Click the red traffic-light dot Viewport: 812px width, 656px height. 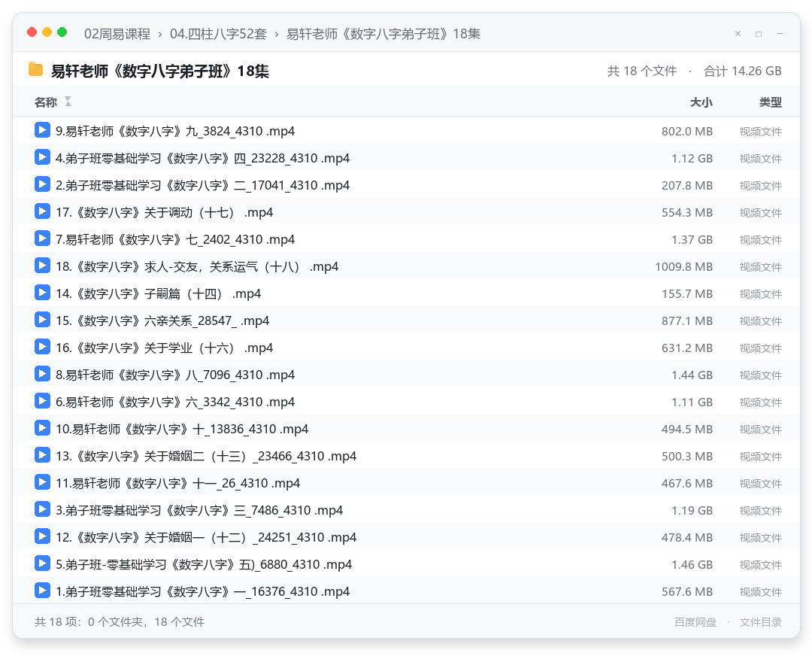pos(32,32)
